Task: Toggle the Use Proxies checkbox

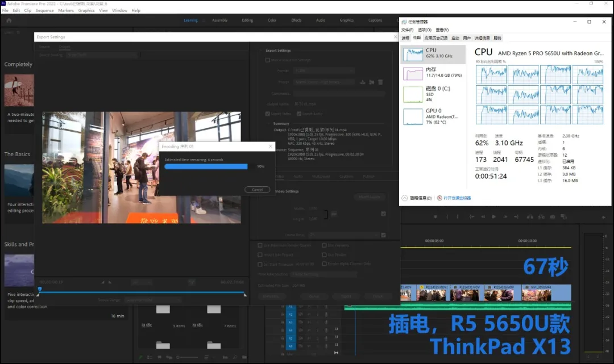Action: (x=324, y=255)
